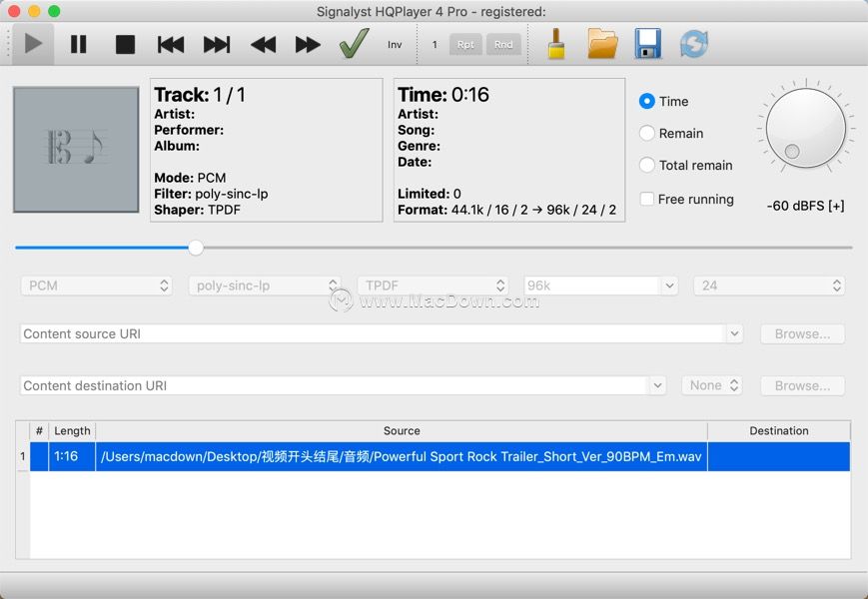Image resolution: width=868 pixels, height=599 pixels.
Task: Open a file with the folder icon
Action: [602, 44]
